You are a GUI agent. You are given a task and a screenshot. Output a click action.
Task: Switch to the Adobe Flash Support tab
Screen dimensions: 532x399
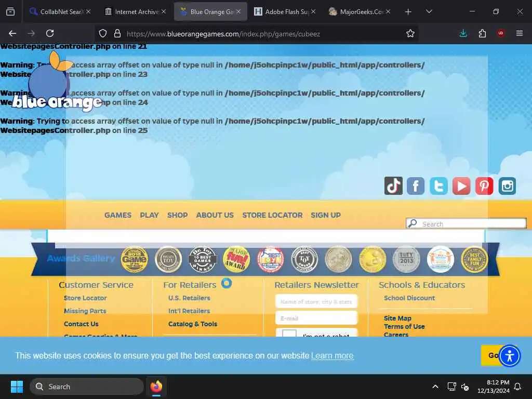(x=285, y=11)
